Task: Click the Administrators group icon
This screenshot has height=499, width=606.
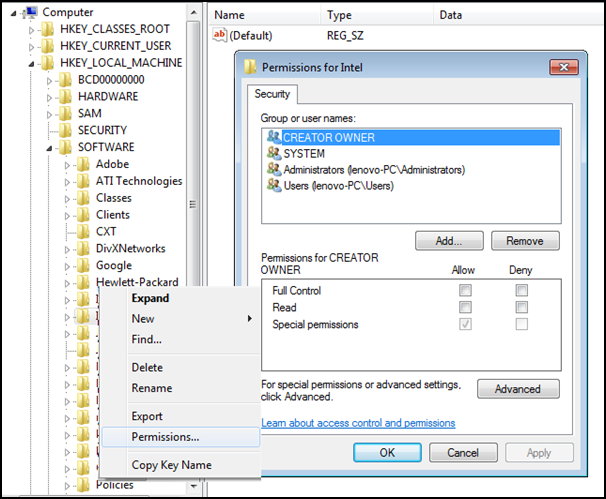Action: [x=273, y=170]
